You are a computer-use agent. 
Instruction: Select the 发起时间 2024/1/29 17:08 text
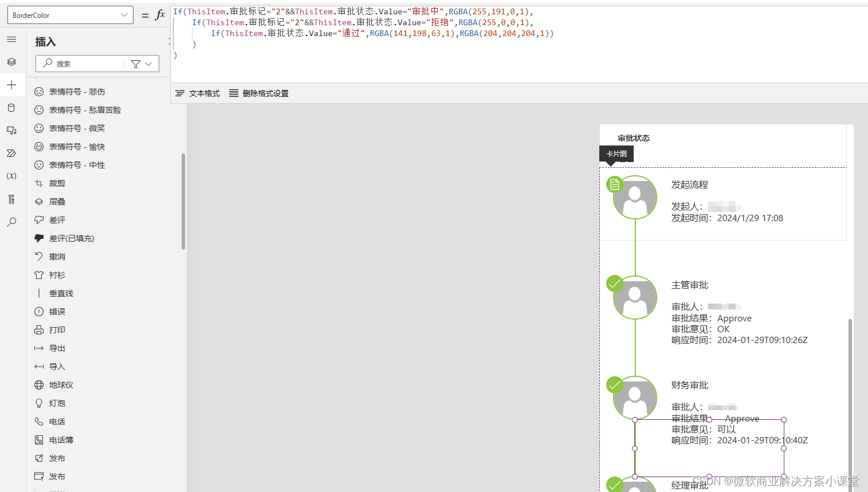pyautogui.click(x=727, y=218)
